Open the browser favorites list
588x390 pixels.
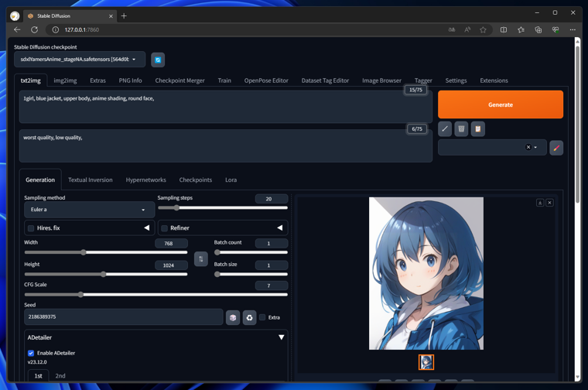521,29
